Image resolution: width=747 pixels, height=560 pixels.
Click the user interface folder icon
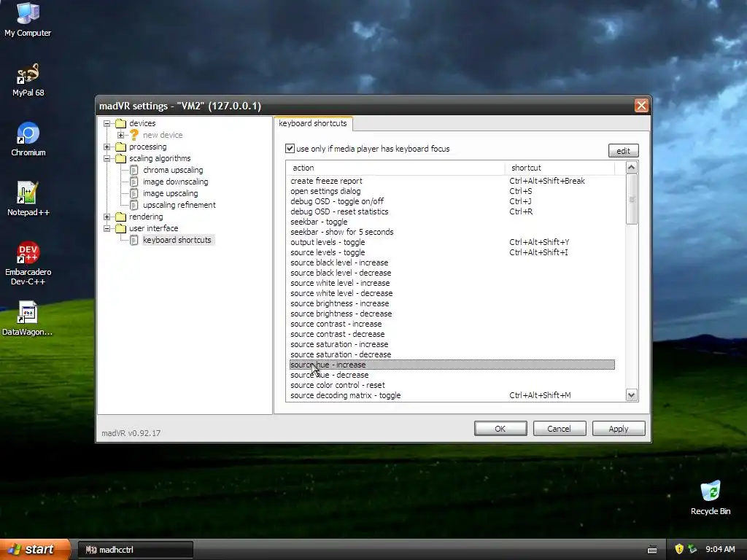[120, 228]
